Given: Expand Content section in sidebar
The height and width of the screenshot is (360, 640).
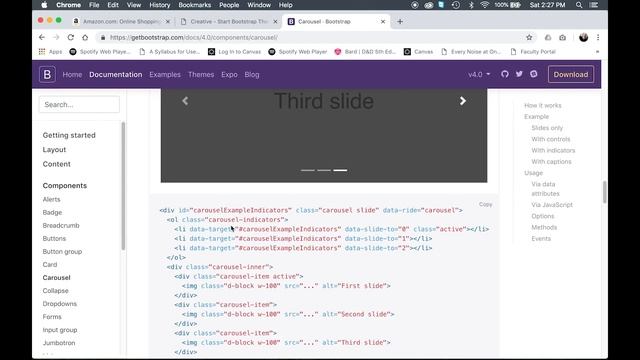Looking at the screenshot, I should coord(56,164).
